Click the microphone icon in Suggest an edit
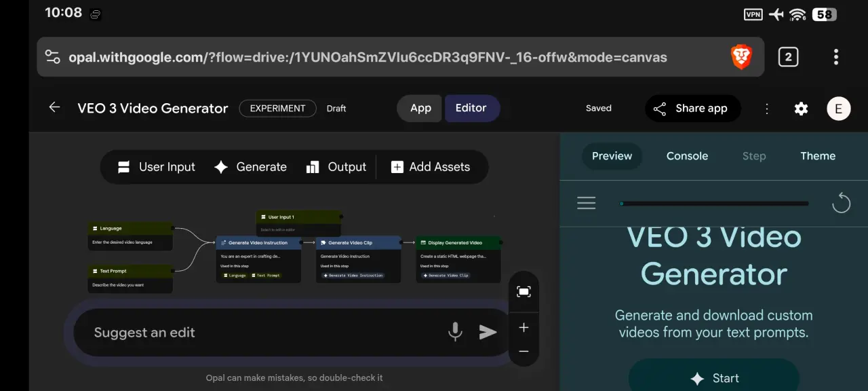868x391 pixels. [x=455, y=332]
